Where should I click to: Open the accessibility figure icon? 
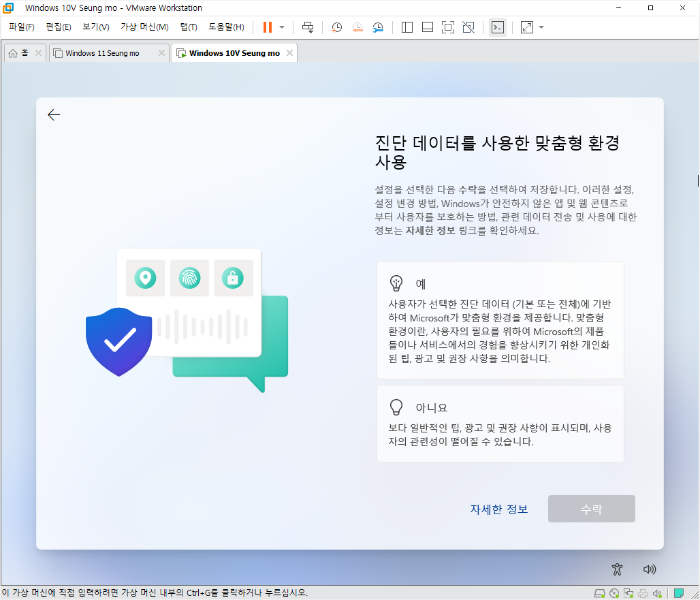click(617, 569)
